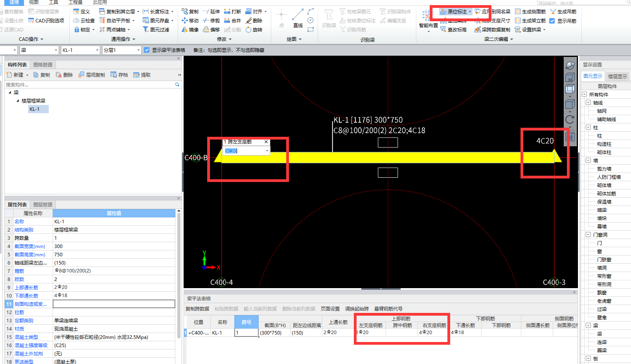Close the 跨左支座筋 popup

[x=266, y=142]
